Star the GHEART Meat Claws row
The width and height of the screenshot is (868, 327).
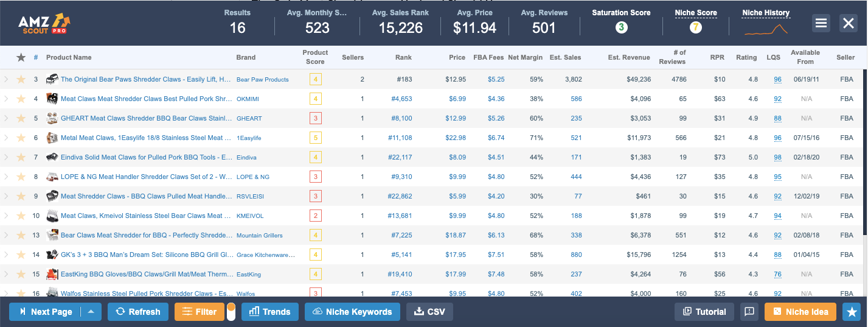tap(21, 118)
